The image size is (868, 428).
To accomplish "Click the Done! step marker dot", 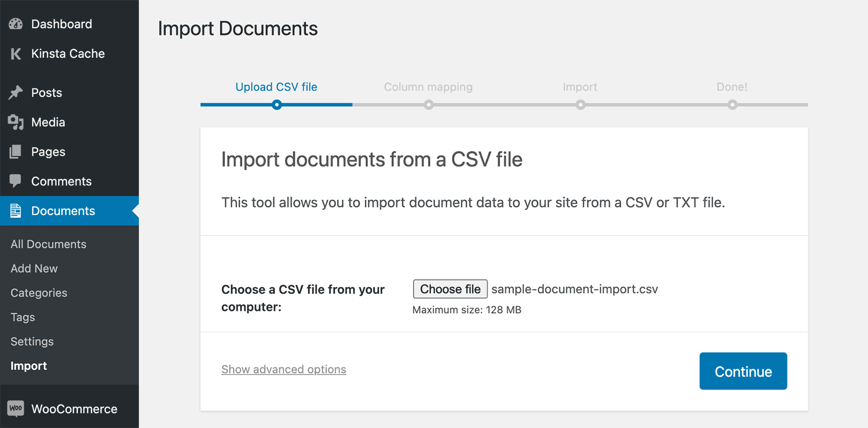I will click(x=733, y=105).
